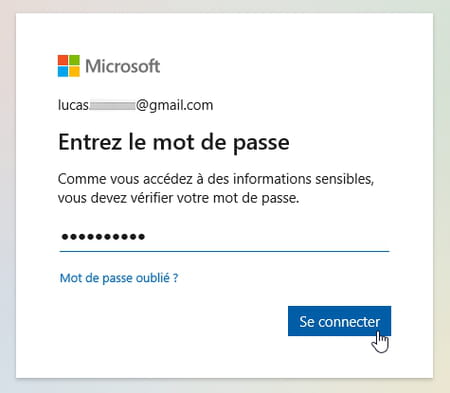Click the green square in Microsoft logo
This screenshot has height=393, width=450.
point(74,60)
